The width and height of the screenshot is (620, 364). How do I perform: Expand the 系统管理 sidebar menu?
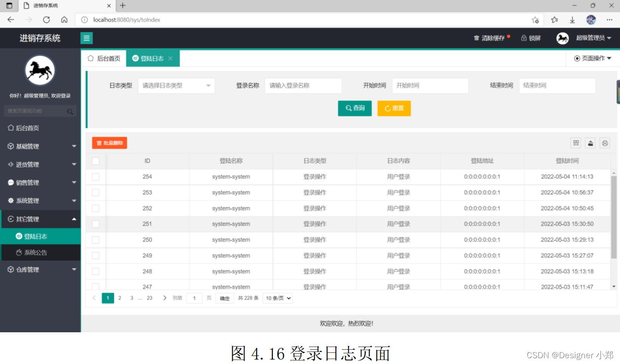point(41,201)
